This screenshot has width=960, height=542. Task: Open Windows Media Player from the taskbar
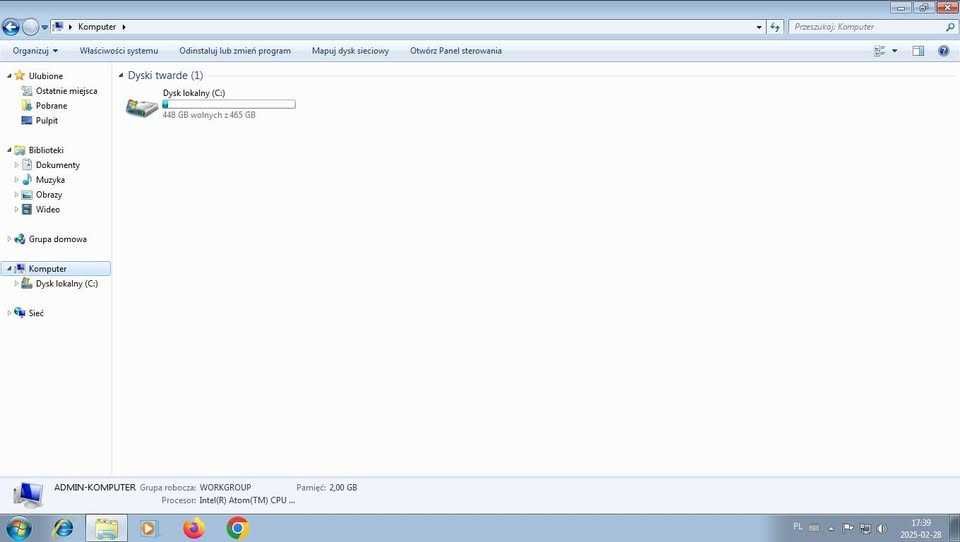pyautogui.click(x=148, y=528)
